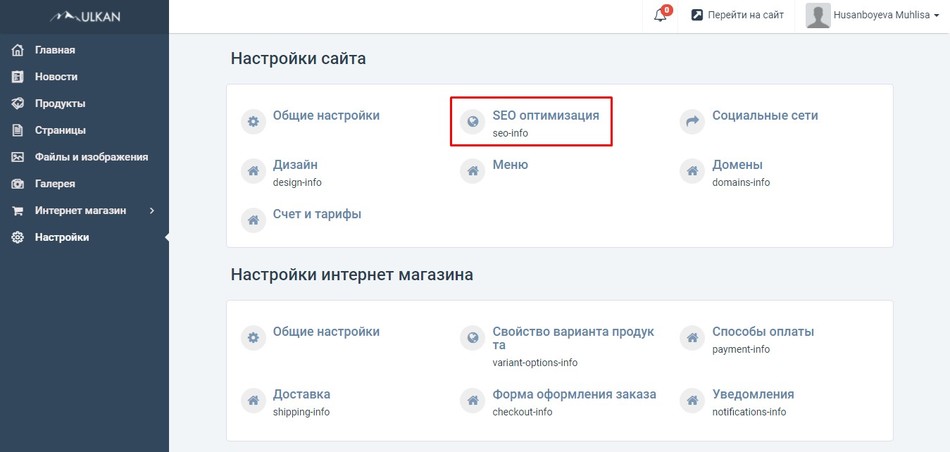Screen dimensions: 950x452
Task: Click the share arrow icon for Социальные сети
Action: pos(692,122)
